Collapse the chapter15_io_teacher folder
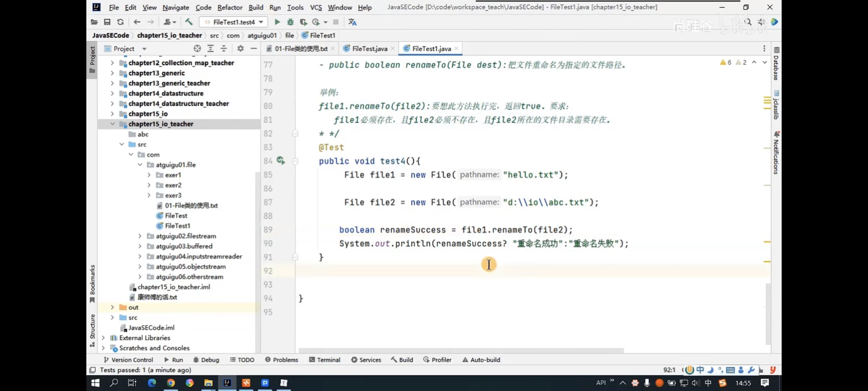868x391 pixels. 112,124
